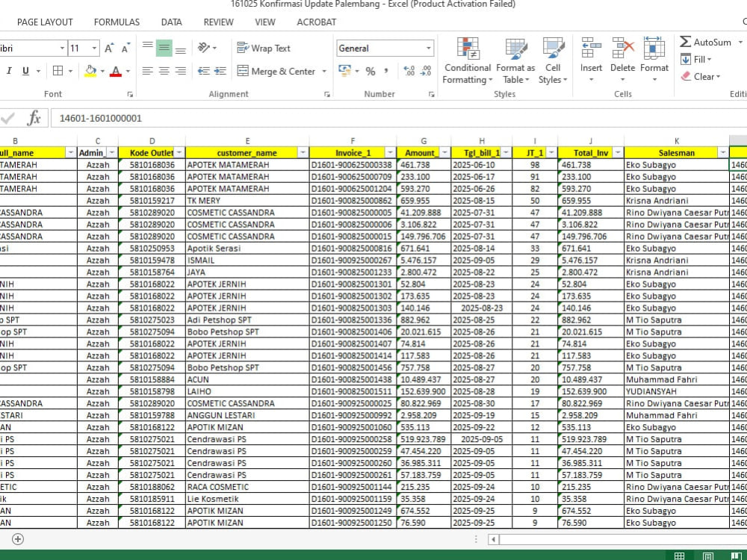Open the REVIEW tab
This screenshot has height=560, width=747.
[218, 22]
